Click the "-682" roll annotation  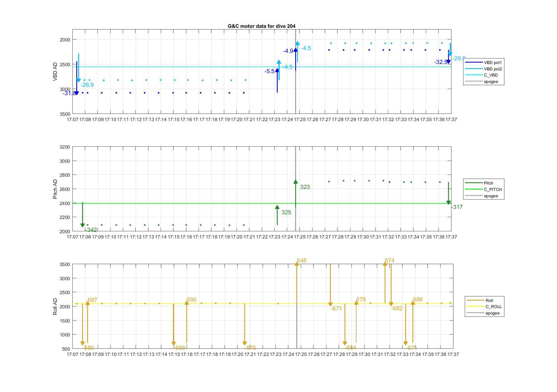point(397,309)
